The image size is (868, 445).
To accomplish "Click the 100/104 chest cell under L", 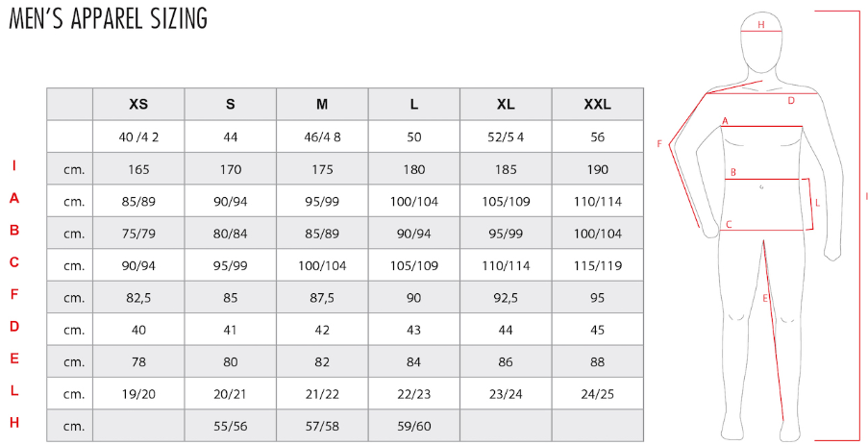I will 414,201.
